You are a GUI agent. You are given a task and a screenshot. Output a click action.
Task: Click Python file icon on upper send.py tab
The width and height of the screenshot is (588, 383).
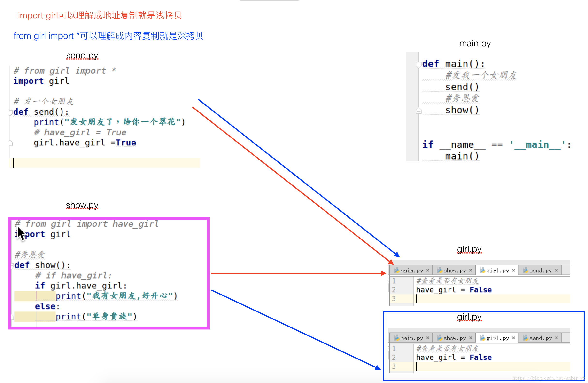point(525,270)
